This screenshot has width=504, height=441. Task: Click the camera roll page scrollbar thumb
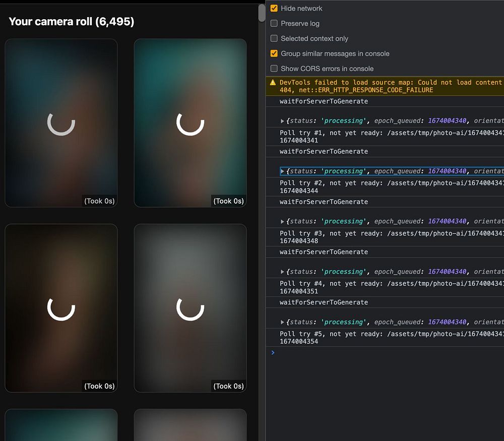click(x=262, y=13)
